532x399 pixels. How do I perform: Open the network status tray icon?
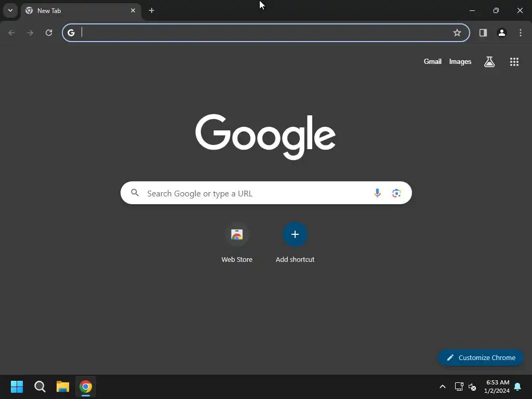[459, 387]
